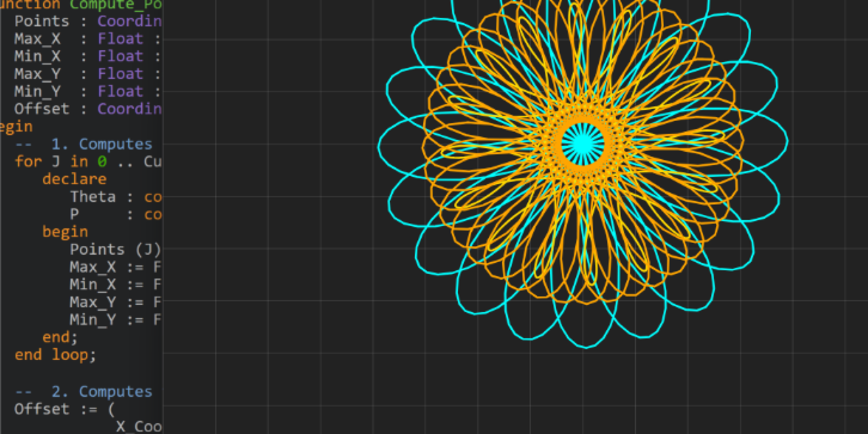Click the 'Max_X : Float' declaration line
This screenshot has width=868, height=434.
[87, 39]
